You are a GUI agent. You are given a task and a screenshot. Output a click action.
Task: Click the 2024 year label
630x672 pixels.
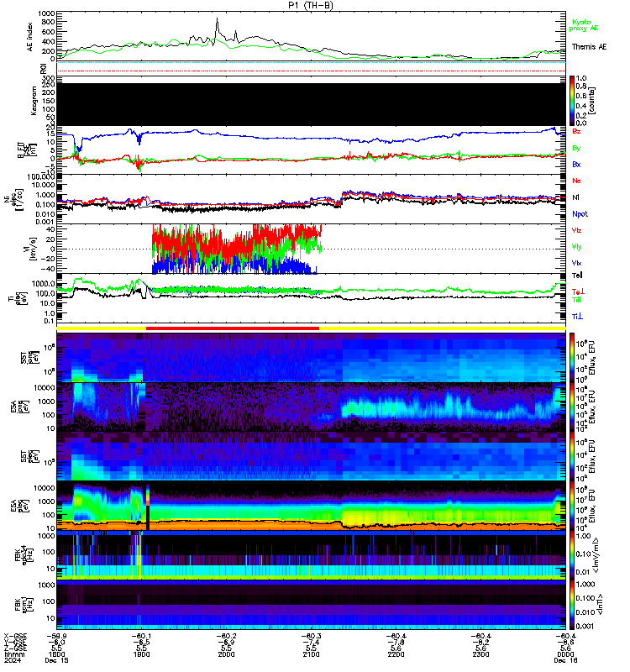click(13, 660)
